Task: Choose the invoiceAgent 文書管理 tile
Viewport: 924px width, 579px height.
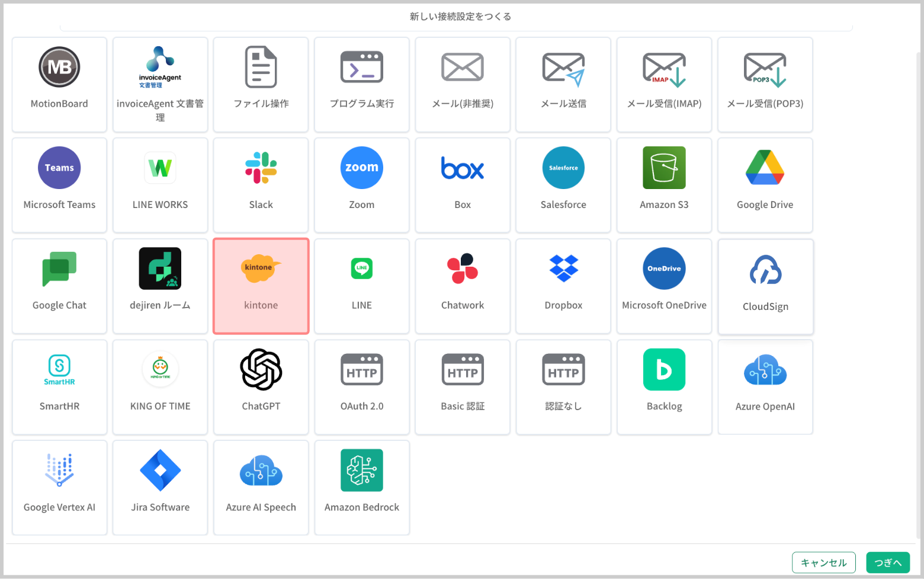Action: point(160,85)
